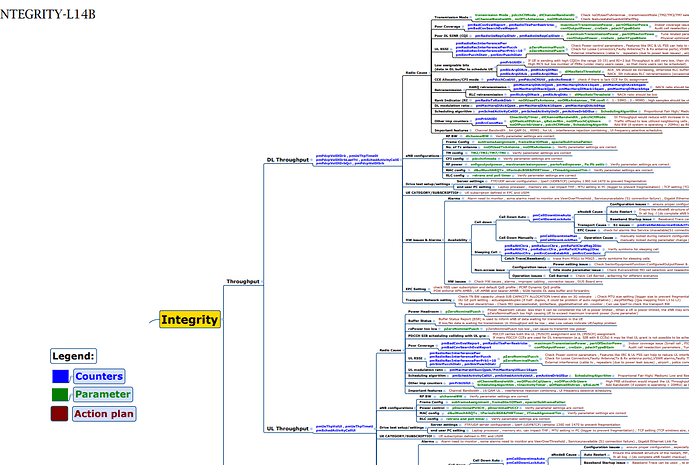689x465 pixels.
Task: Select the rxPower too low node
Action: pos(422,329)
